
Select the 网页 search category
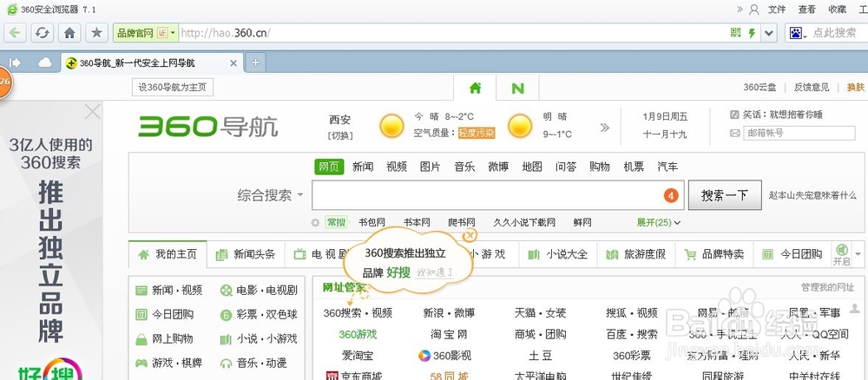click(x=329, y=167)
